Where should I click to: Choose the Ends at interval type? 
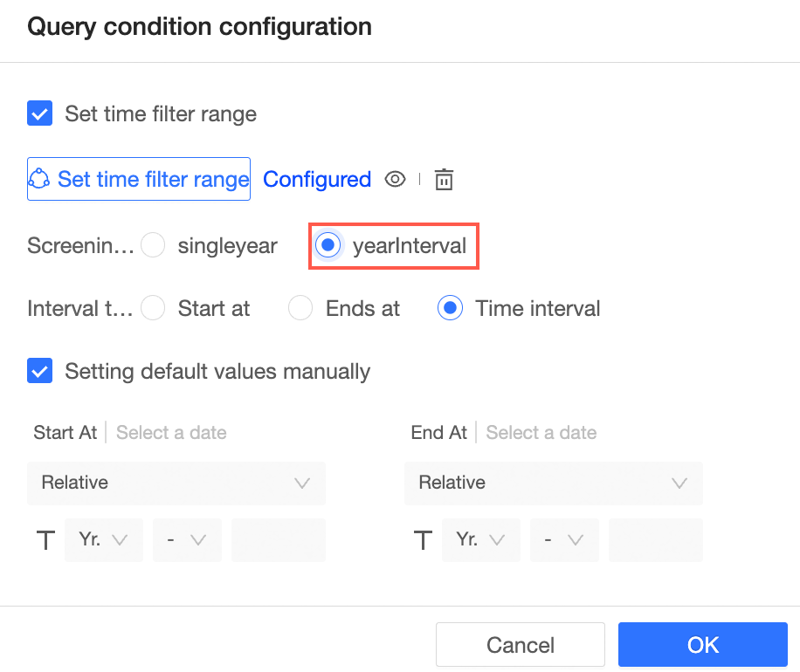[301, 308]
